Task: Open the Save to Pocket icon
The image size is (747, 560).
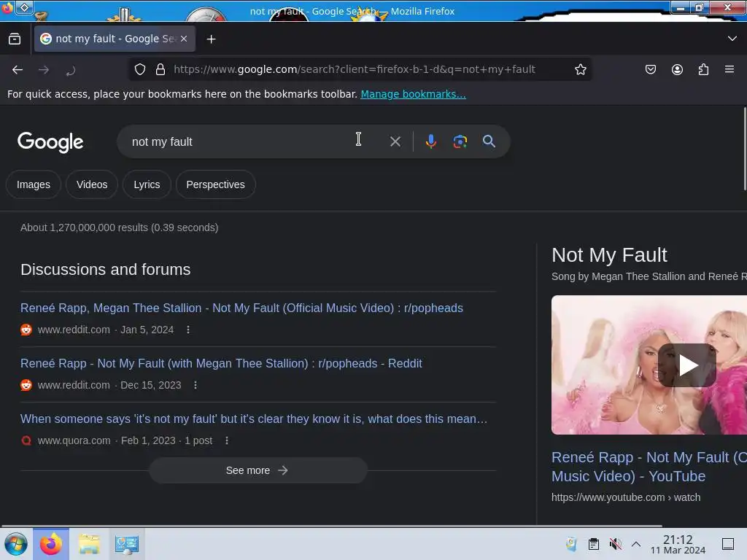Action: 650,69
